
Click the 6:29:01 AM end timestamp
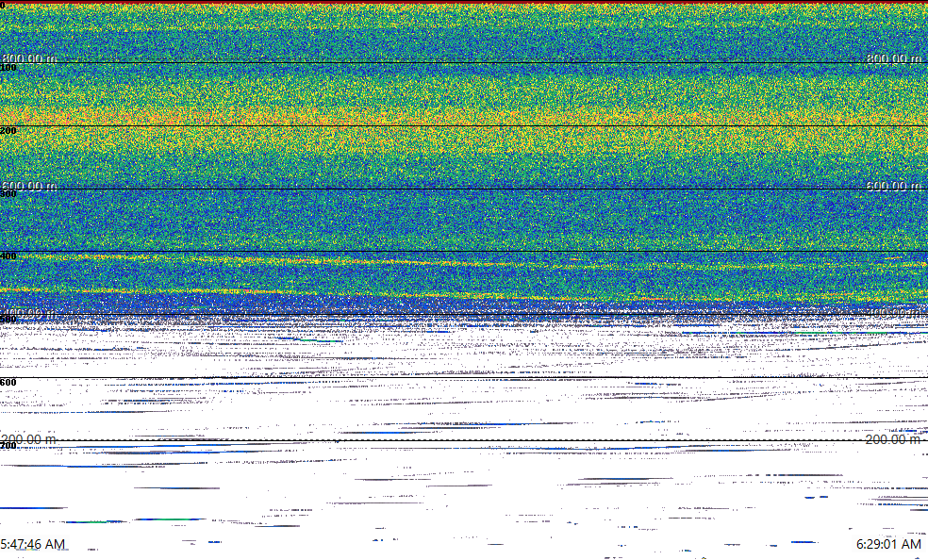(x=888, y=544)
